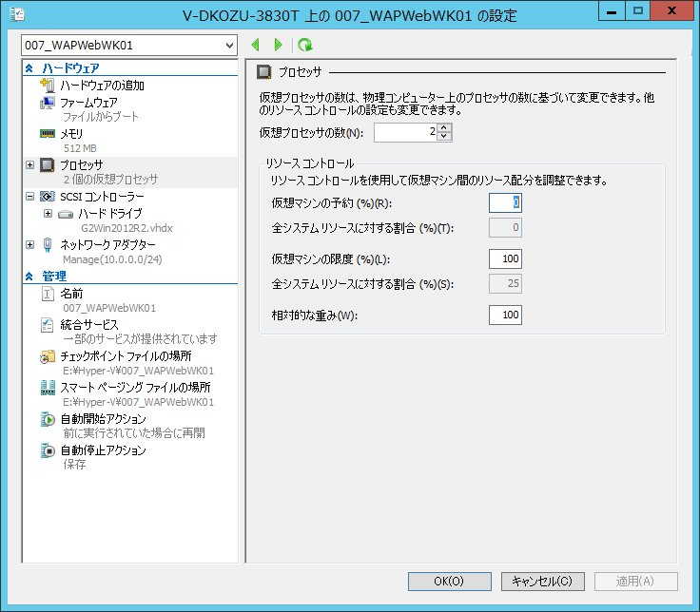Click the キャンセル(C) button

[x=542, y=582]
